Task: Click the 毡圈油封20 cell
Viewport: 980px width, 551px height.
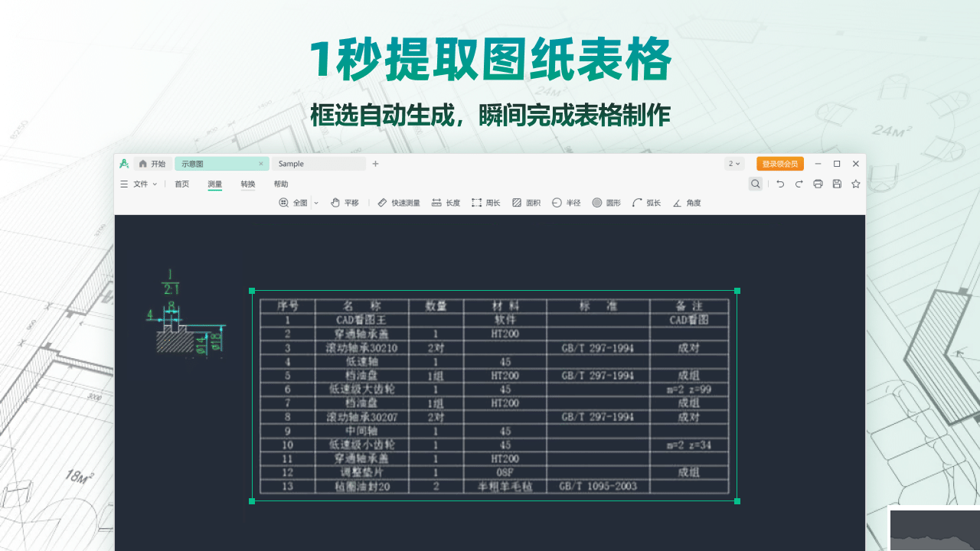Action: point(362,486)
